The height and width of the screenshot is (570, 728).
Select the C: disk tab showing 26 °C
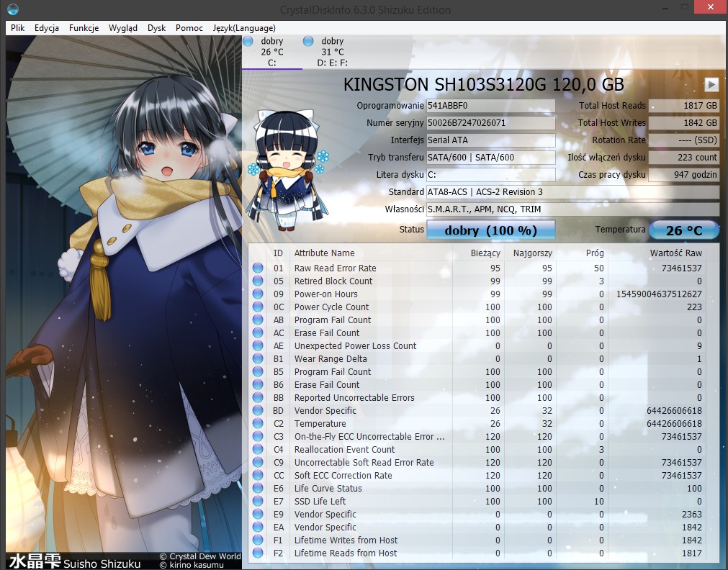pyautogui.click(x=272, y=52)
